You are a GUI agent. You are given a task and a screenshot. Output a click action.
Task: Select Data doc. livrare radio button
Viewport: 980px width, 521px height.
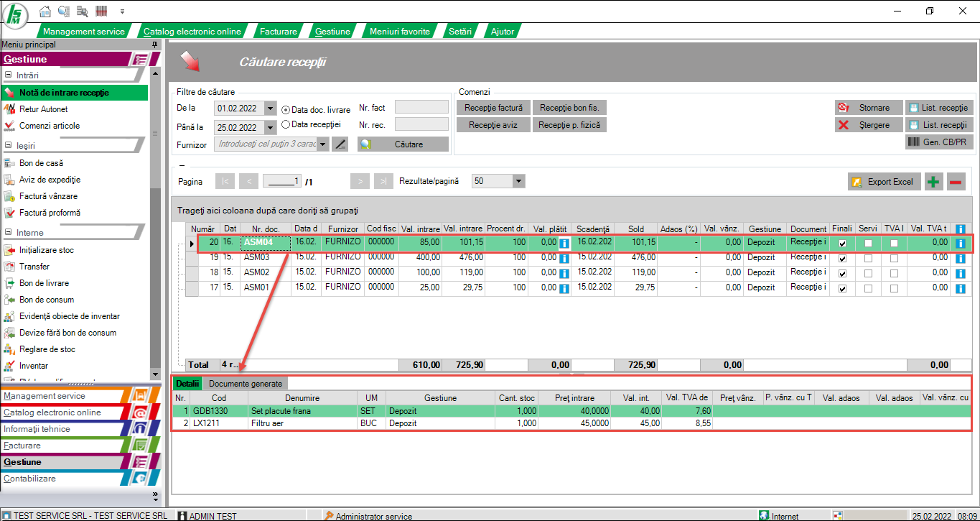tap(286, 110)
